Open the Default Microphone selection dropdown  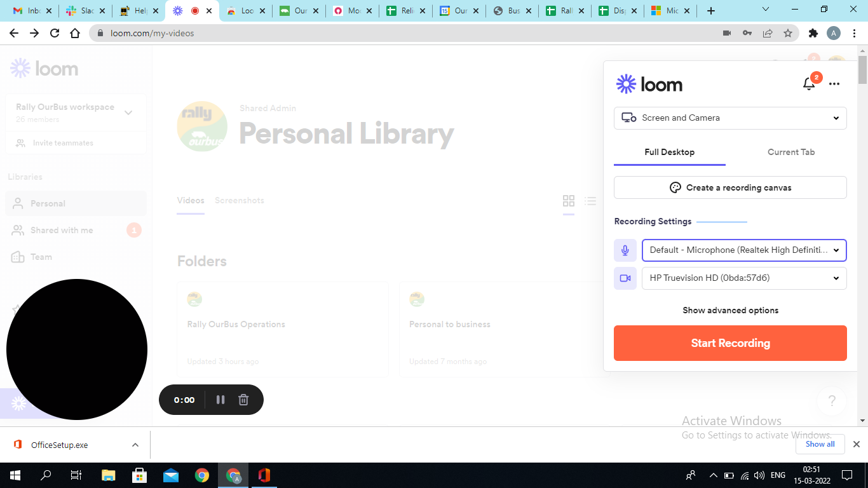[744, 250]
